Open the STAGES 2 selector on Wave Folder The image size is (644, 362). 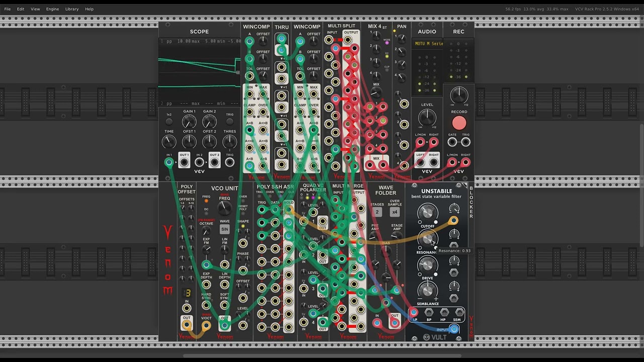pos(377,212)
